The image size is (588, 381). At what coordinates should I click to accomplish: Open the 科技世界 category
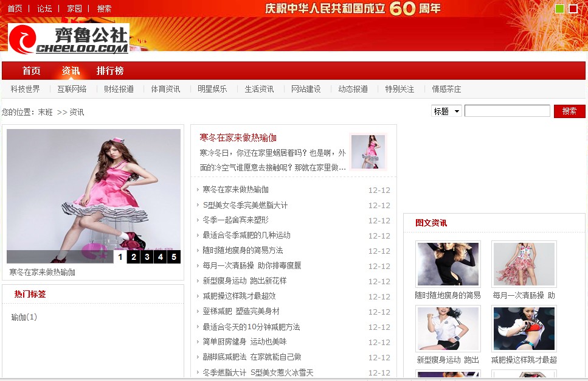coord(25,89)
